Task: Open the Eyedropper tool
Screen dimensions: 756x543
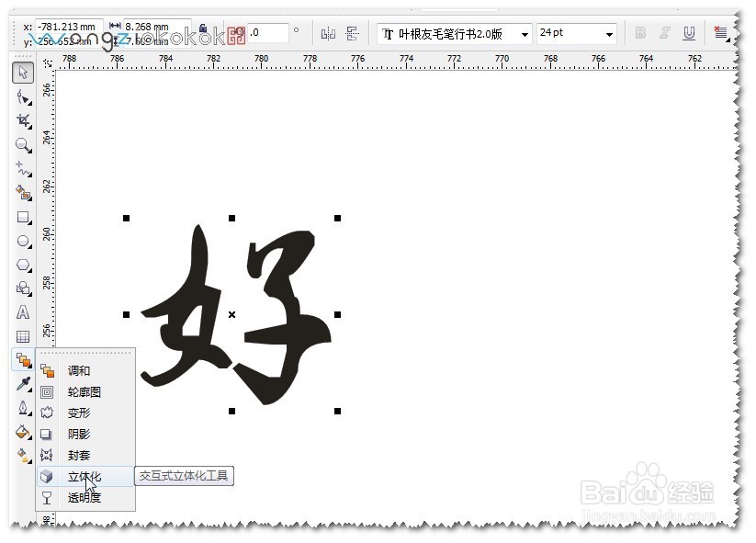Action: [23, 384]
